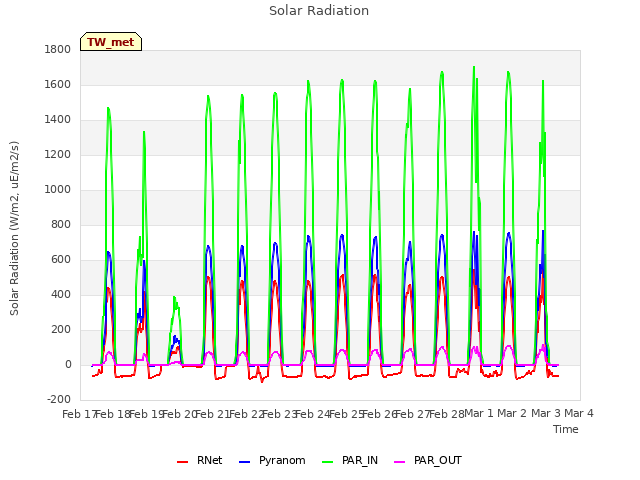
Task: Toggle PAR_OUT series in legend
Action: click(428, 460)
